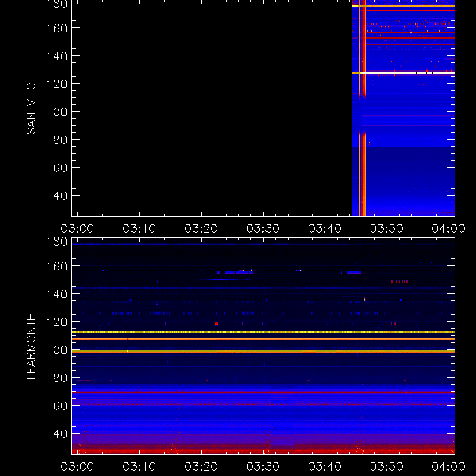Select the 40 tick label on San Vito axis

[60, 196]
